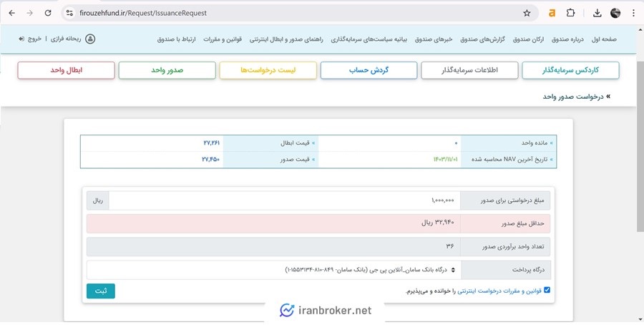Click redemption price value ۲۷,۲۶۱
644x325 pixels.
click(212, 143)
